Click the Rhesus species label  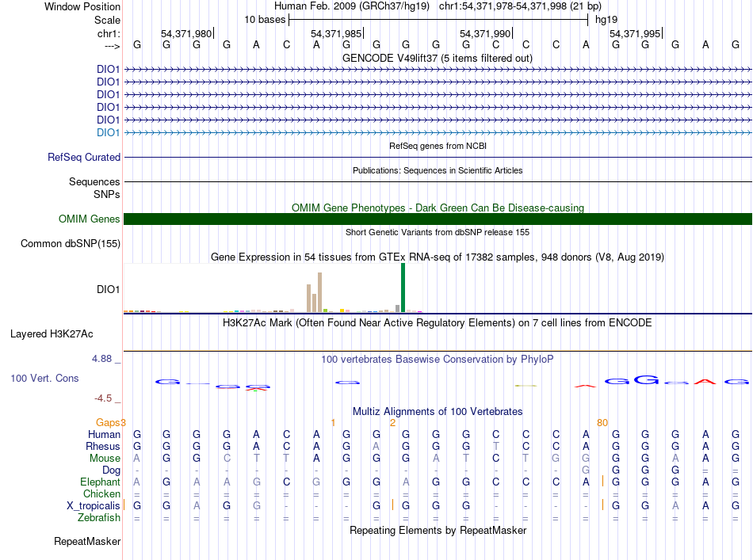click(103, 446)
